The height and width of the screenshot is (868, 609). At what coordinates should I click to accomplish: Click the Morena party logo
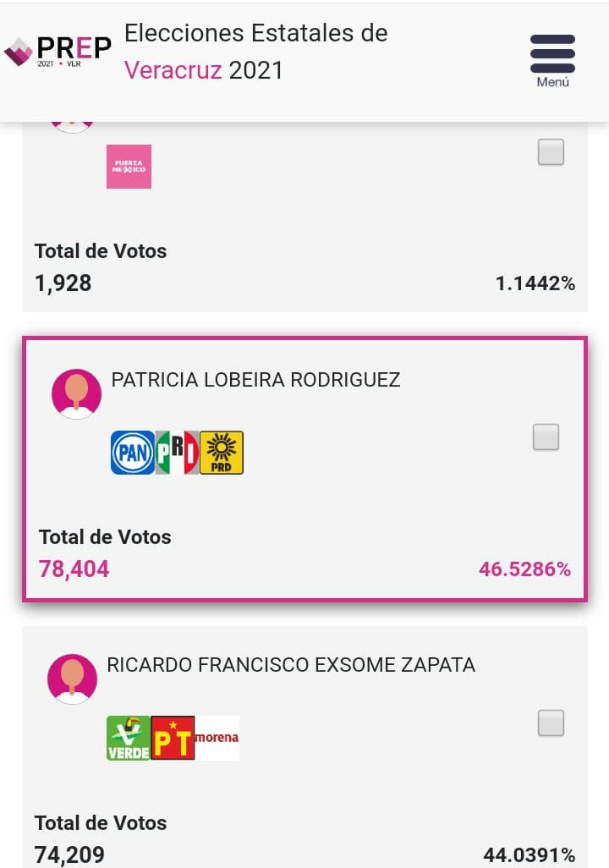click(x=217, y=738)
